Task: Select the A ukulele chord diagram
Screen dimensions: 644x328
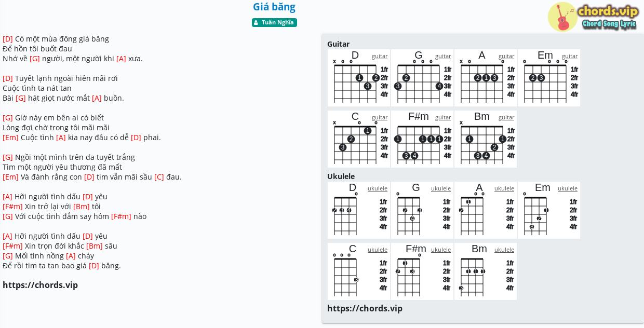Action: click(486, 210)
